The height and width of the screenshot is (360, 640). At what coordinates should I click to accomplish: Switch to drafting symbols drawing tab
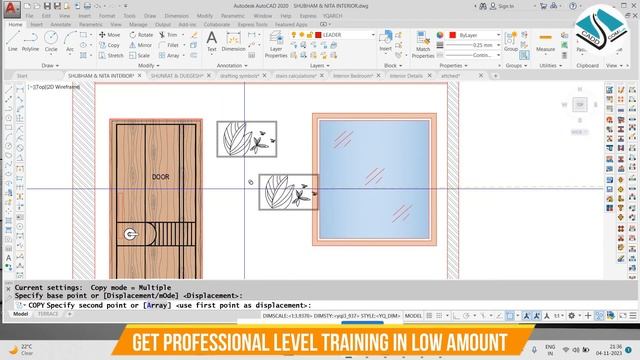coord(239,76)
